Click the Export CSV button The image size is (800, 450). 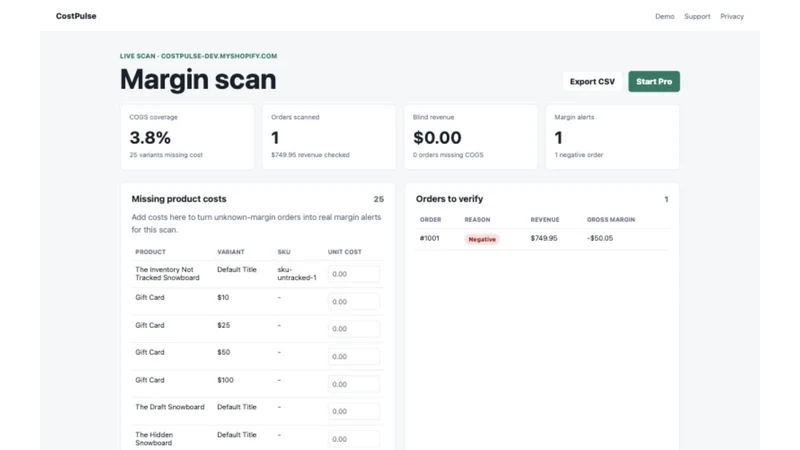592,82
